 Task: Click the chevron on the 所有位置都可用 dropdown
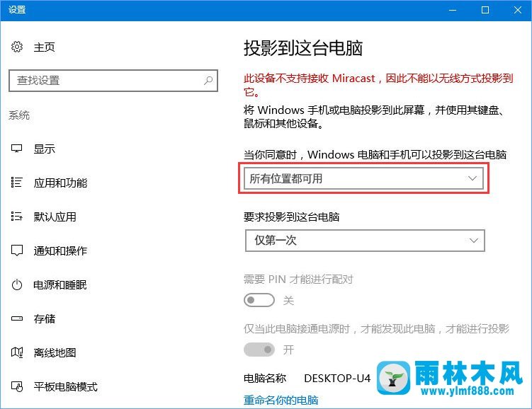coord(472,178)
